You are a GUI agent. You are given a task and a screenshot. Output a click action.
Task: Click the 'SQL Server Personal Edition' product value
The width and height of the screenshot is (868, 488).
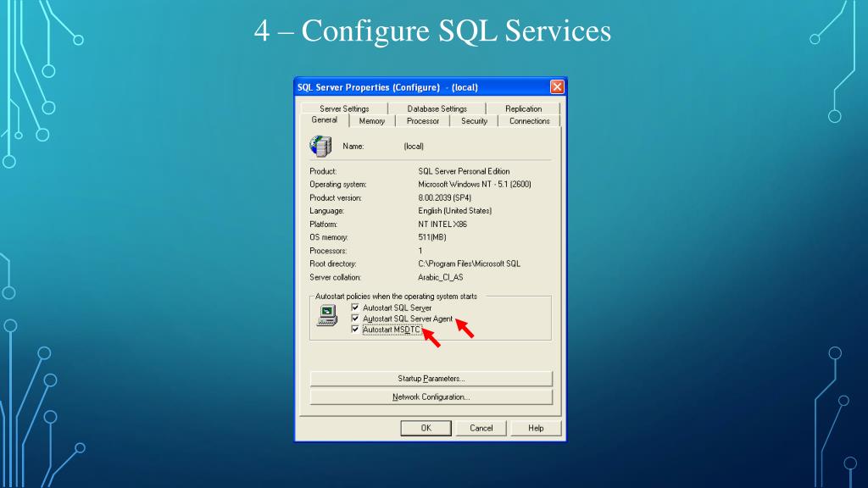(x=464, y=171)
